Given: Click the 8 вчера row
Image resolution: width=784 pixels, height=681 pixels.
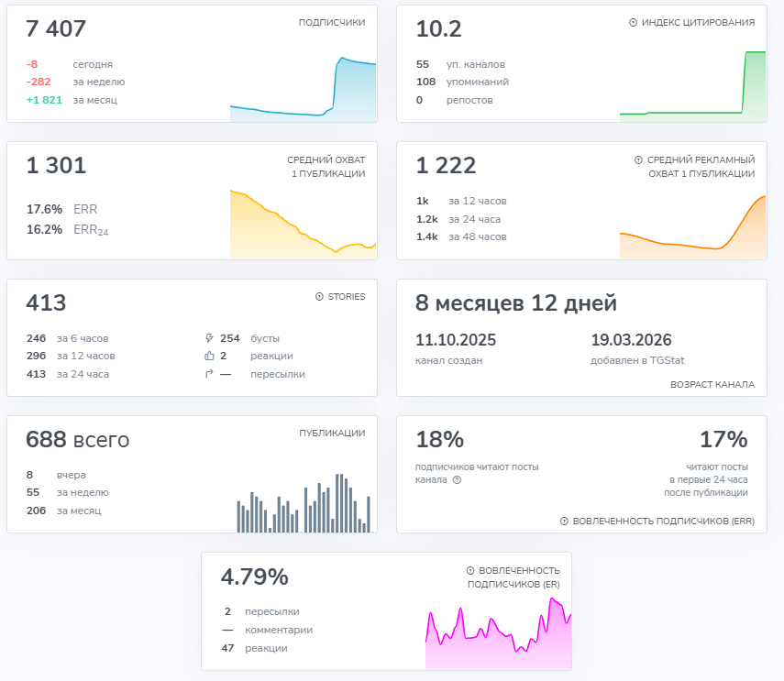Looking at the screenshot, I should click(56, 475).
